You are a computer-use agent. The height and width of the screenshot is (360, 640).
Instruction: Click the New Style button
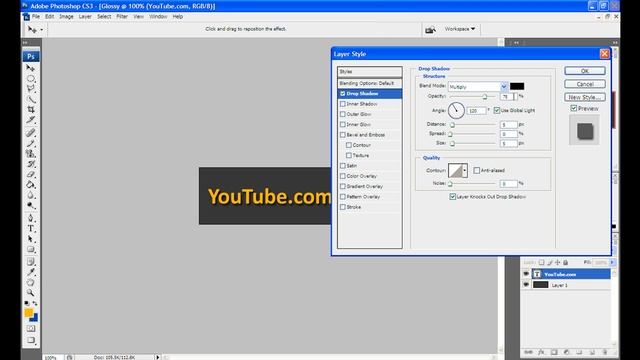pos(584,97)
